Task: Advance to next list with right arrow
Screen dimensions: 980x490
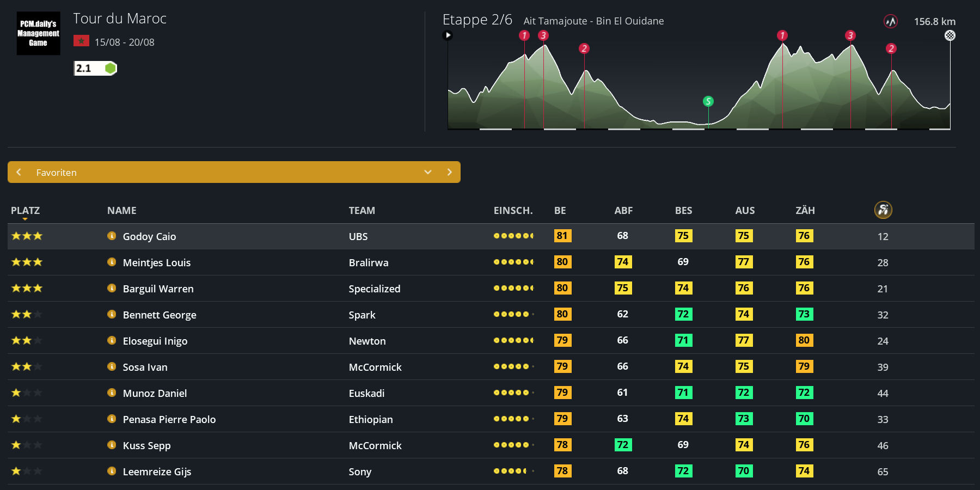Action: 449,172
